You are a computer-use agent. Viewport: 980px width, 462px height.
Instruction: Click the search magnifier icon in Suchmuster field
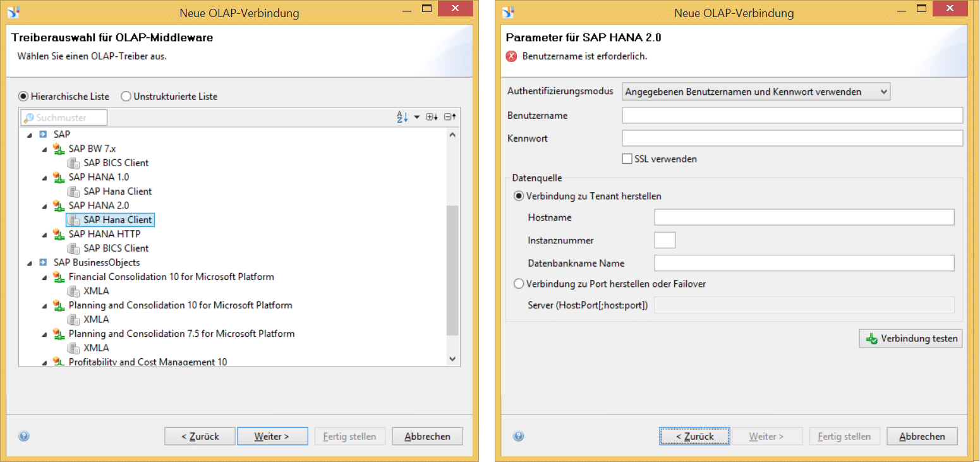coord(28,118)
